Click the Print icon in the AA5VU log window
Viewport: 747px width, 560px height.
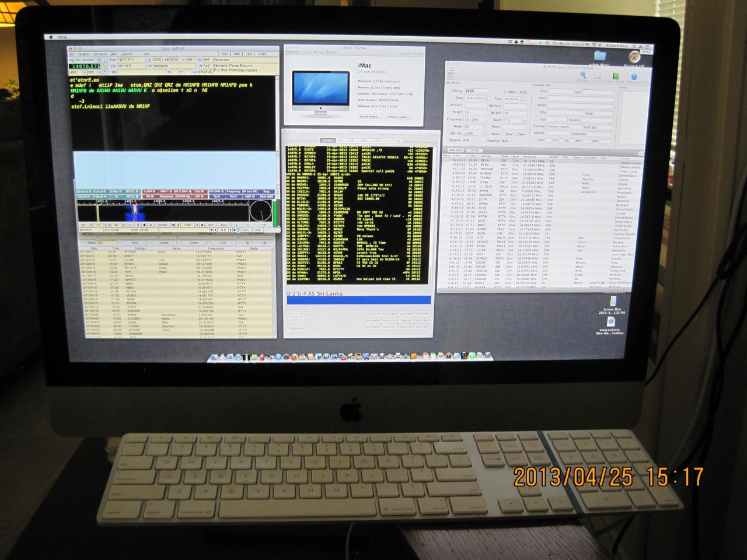[451, 72]
